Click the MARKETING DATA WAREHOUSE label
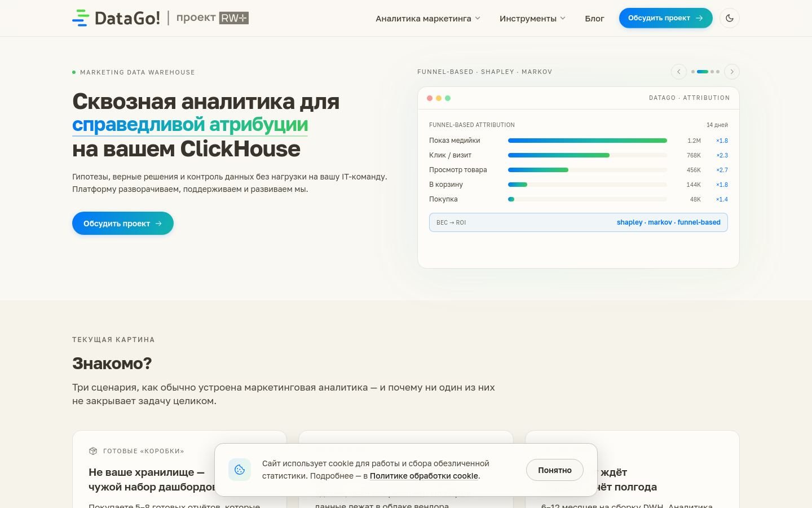Screen dimensions: 812x508 pos(138,72)
